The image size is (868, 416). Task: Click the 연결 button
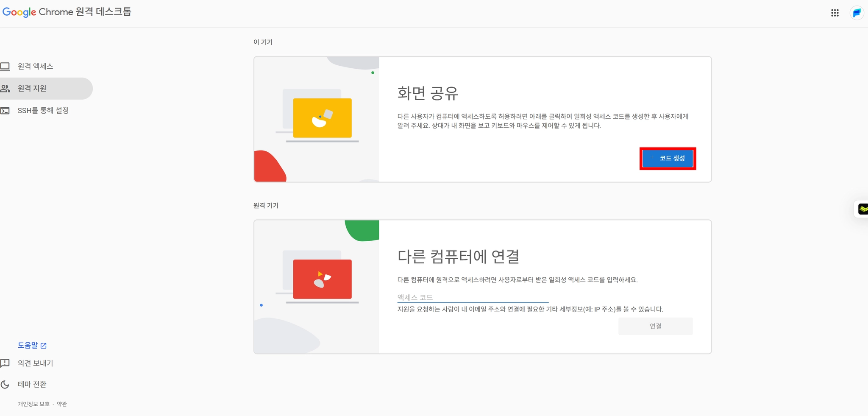655,326
